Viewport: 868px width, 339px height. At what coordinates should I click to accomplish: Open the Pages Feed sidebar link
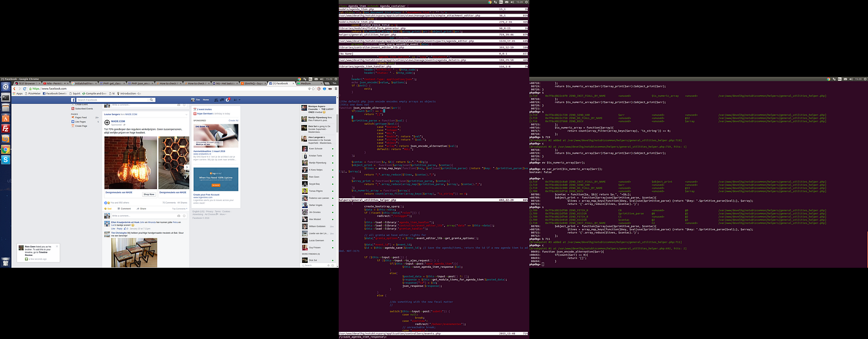(80, 117)
